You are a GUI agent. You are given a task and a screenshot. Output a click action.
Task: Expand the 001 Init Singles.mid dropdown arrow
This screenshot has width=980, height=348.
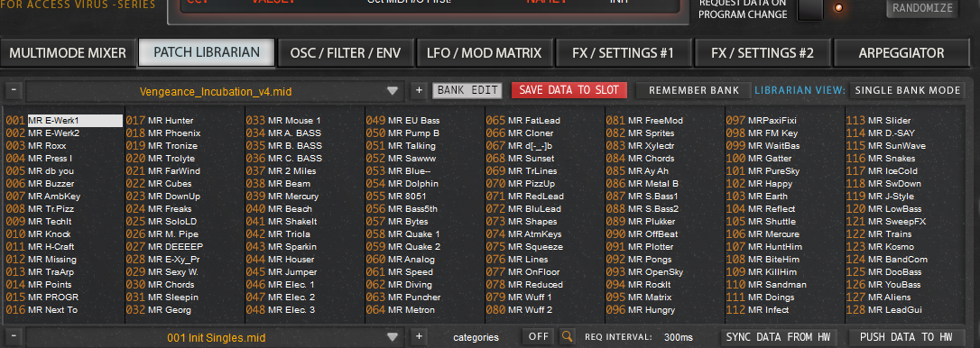pos(392,337)
